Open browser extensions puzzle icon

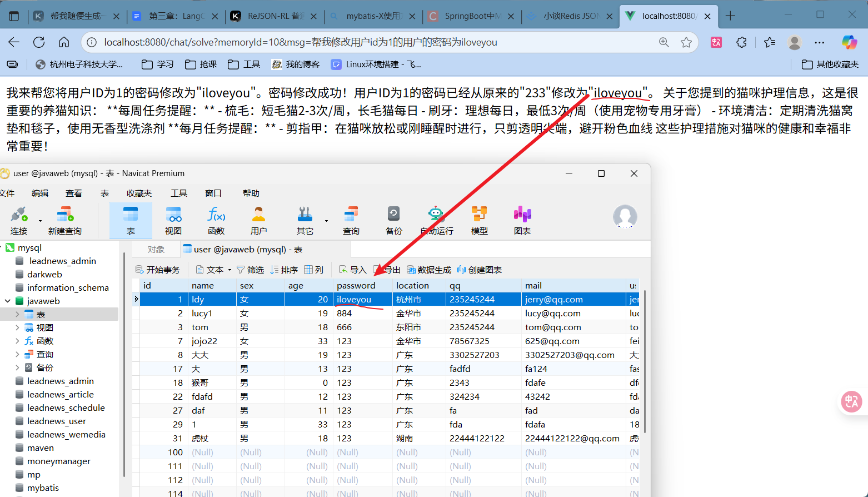pyautogui.click(x=741, y=42)
